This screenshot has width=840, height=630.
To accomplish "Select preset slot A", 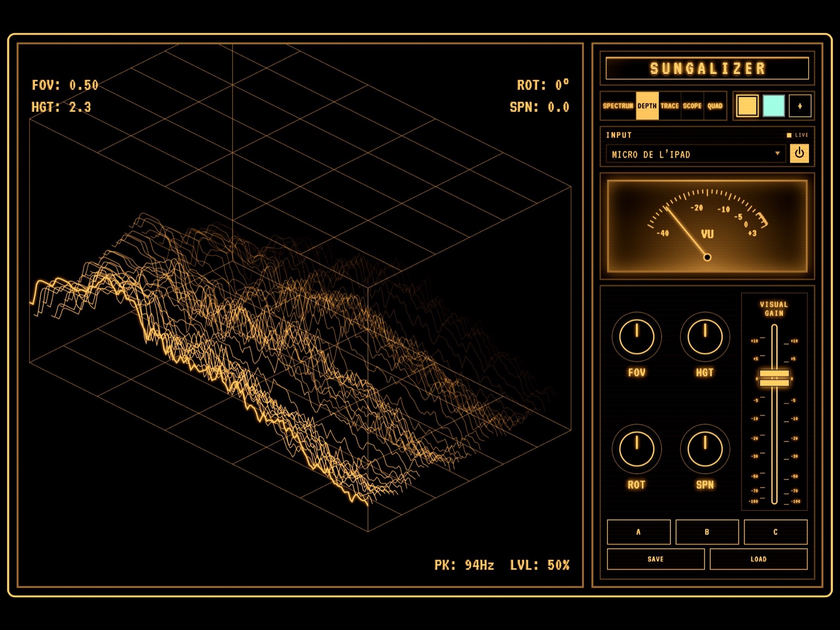I will click(x=638, y=532).
